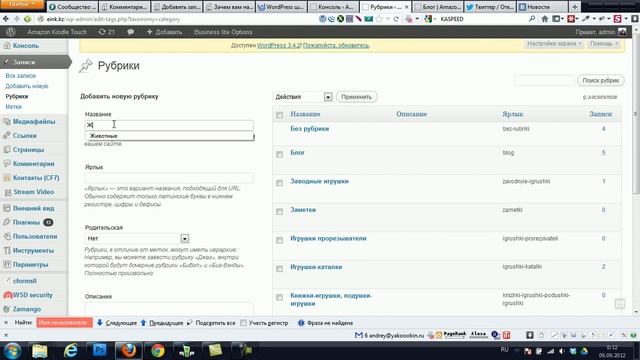Image resolution: width=640 pixels, height=360 pixels.
Task: Open Windows Explorer folder on taskbar
Action: coord(40,351)
